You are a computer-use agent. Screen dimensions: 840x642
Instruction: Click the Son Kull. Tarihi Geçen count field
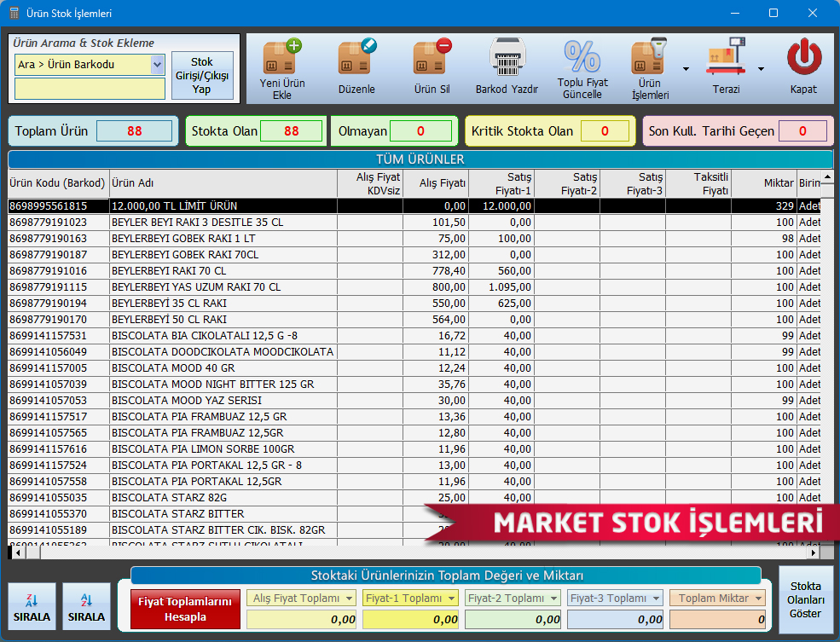[x=802, y=131]
